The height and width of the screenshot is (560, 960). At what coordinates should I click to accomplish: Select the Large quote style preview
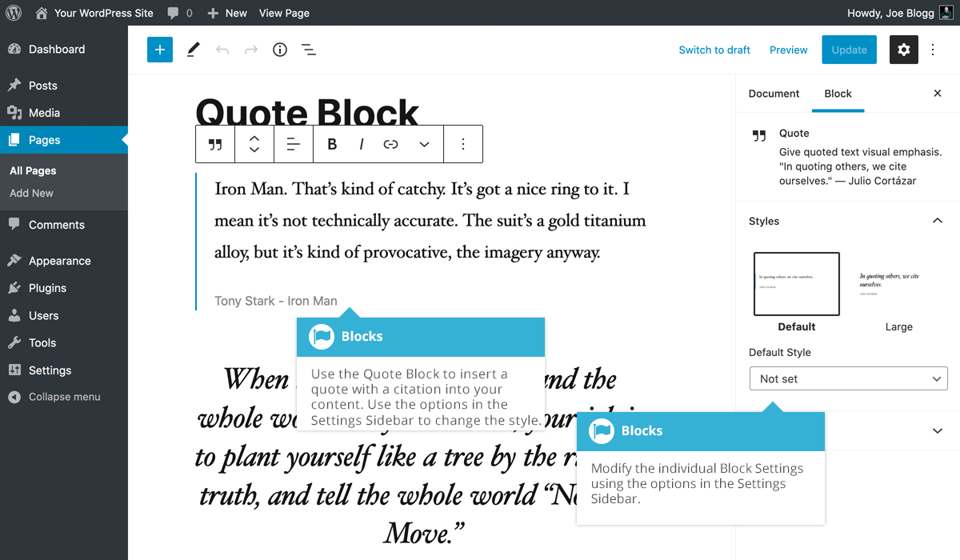[x=898, y=284]
